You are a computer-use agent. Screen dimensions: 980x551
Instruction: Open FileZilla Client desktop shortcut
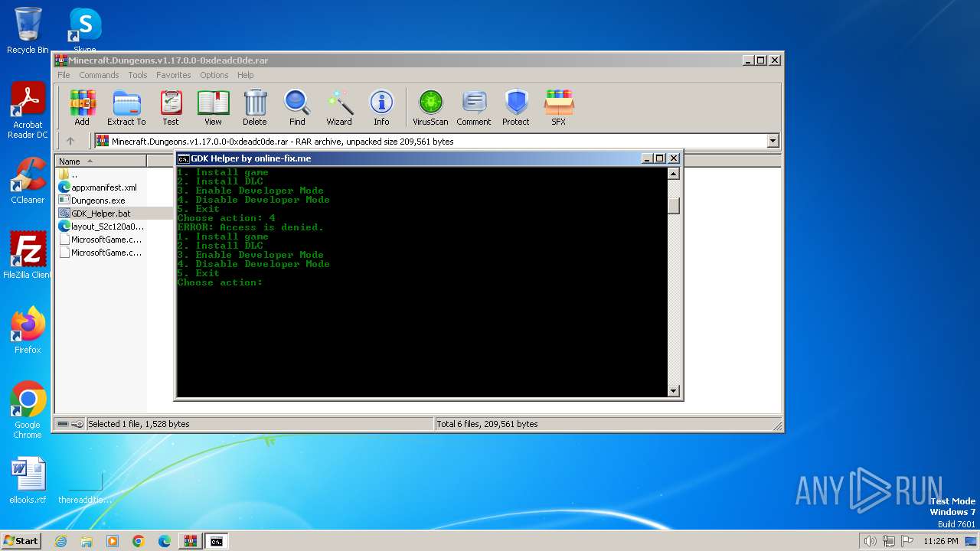point(28,256)
